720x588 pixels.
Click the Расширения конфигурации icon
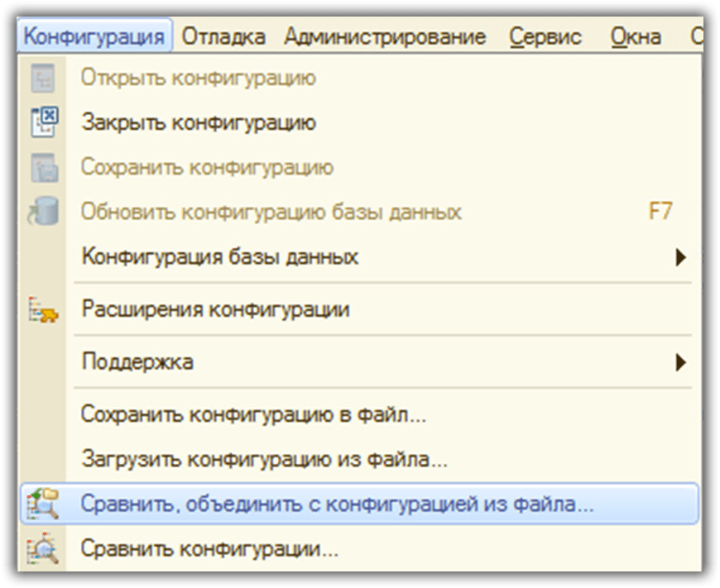click(x=44, y=311)
